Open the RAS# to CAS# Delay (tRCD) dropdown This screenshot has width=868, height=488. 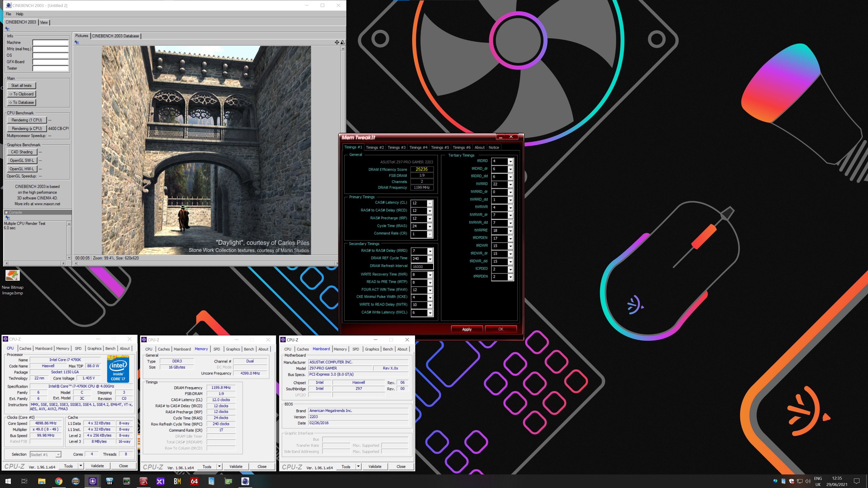pyautogui.click(x=430, y=211)
